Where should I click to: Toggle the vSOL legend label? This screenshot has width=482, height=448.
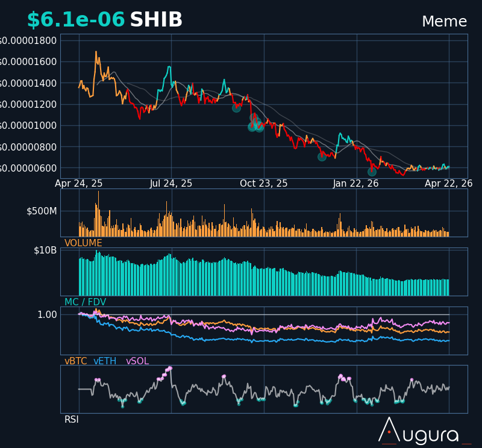[x=137, y=361]
